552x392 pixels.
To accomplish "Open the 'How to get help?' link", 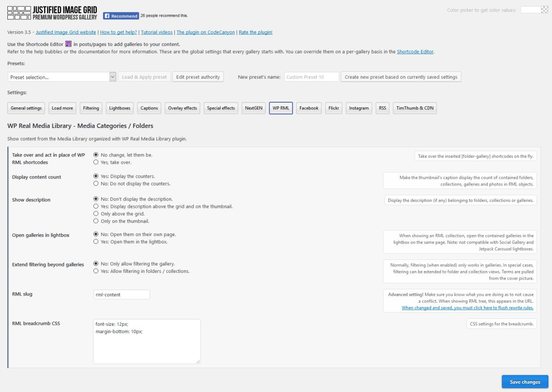I will [118, 32].
